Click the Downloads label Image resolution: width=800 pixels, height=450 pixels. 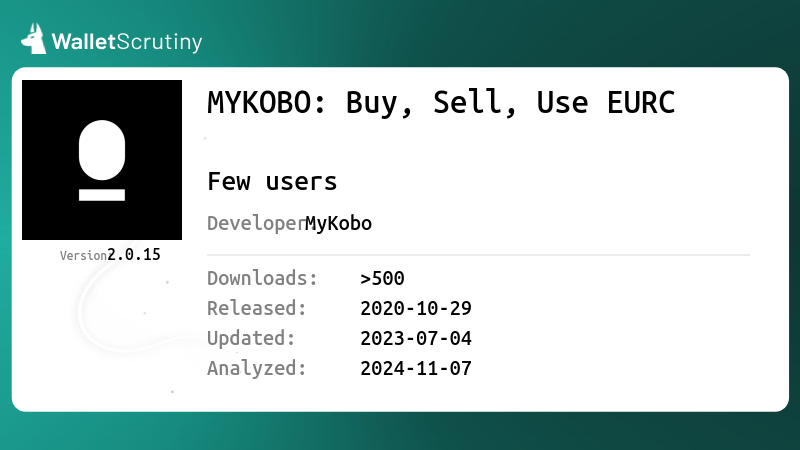tap(262, 279)
